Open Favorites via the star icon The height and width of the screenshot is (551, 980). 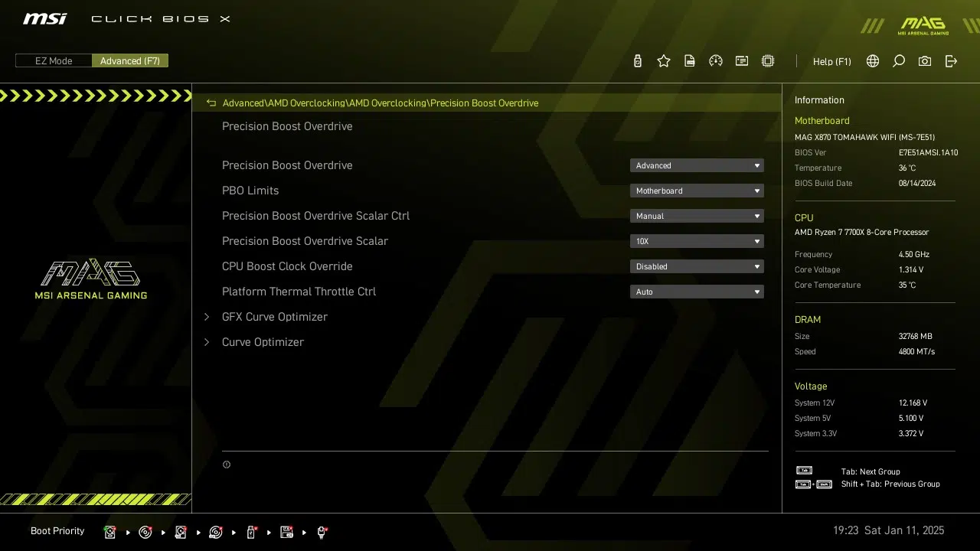(664, 61)
